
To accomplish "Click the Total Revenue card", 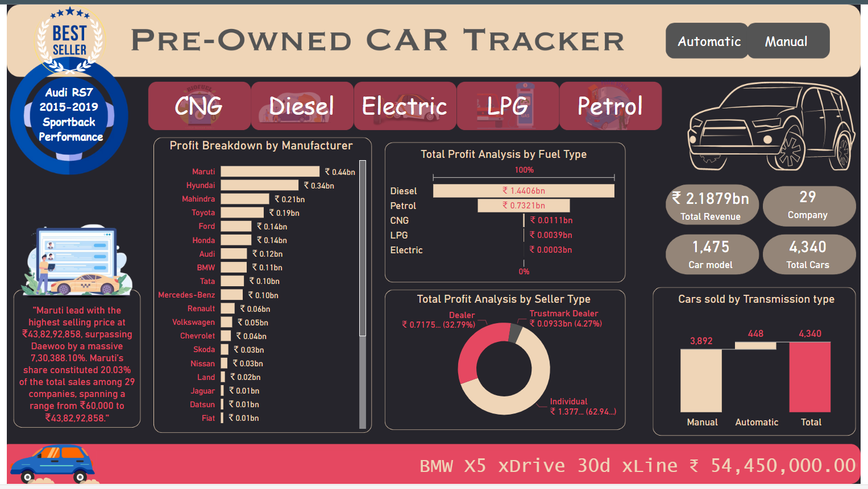I will pyautogui.click(x=711, y=205).
